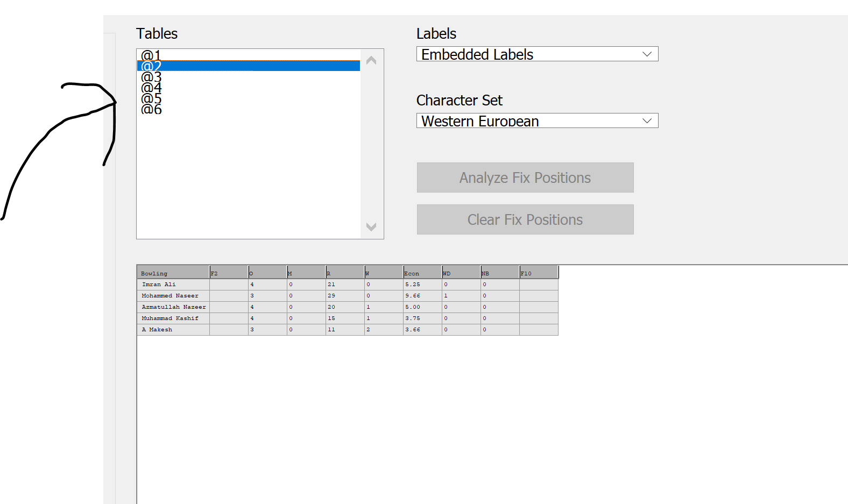Select the NB column header
The width and height of the screenshot is (848, 504).
point(500,273)
